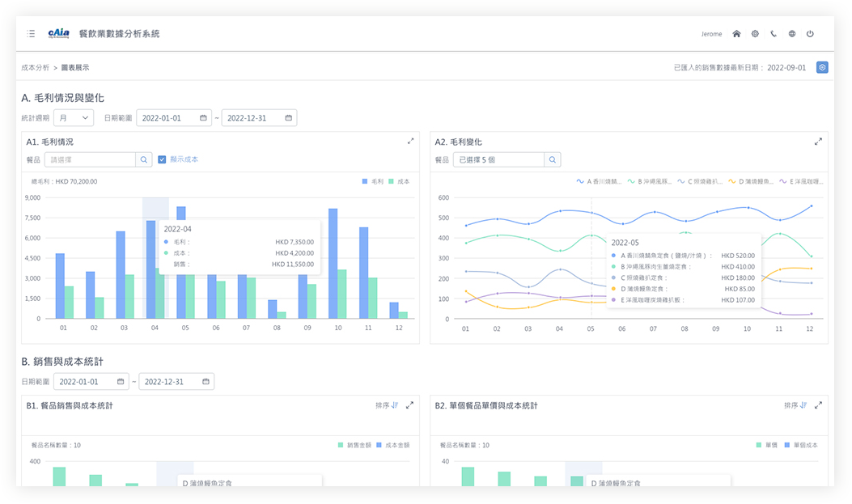Click the B. 銷售與成本統計 heading
The image size is (852, 504).
click(x=62, y=362)
